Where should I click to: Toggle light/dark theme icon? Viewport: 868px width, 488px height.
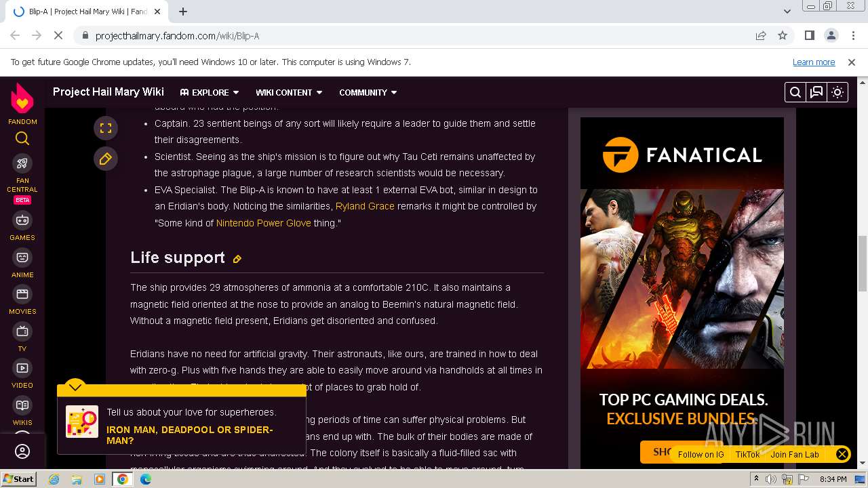coord(837,92)
